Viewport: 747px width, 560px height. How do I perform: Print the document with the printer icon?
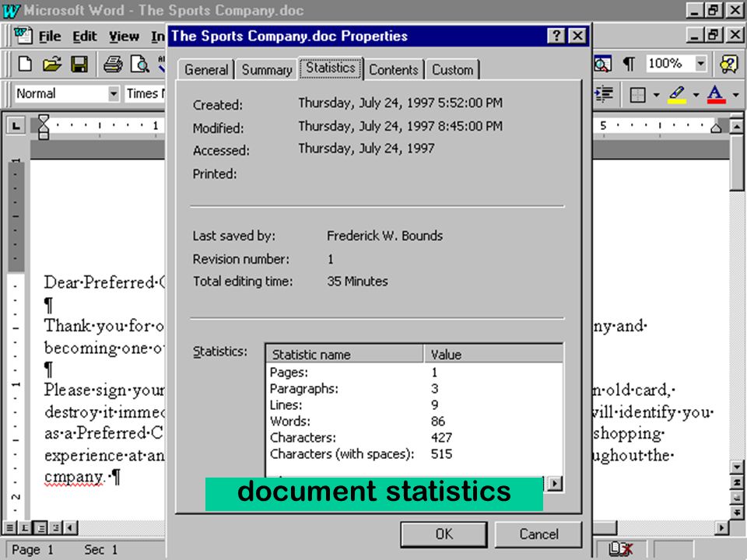click(113, 64)
